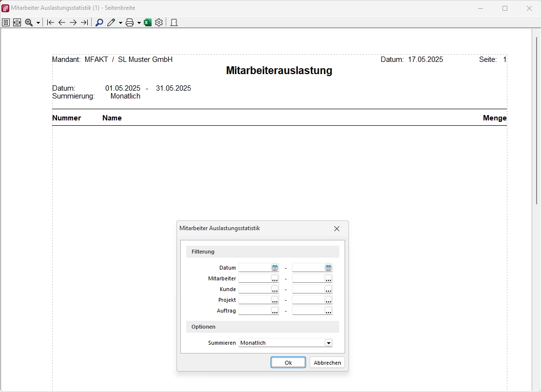
Task: Expand the printer options dropdown arrow
Action: 139,23
